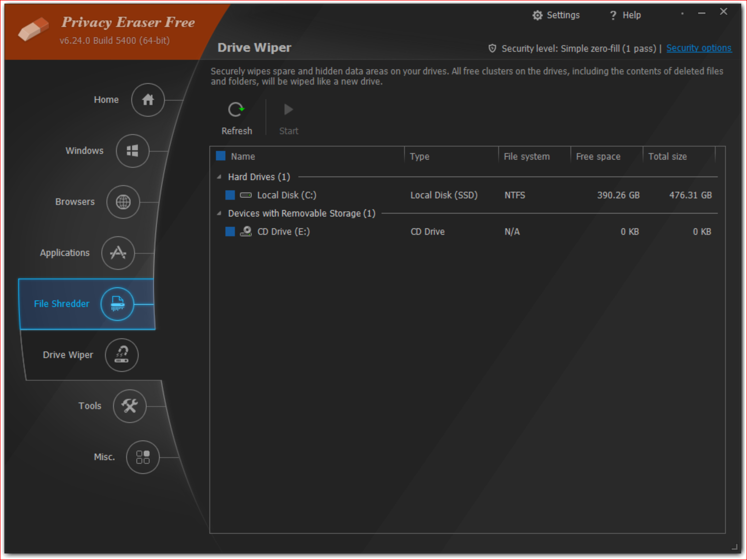Toggle the CD Drive (E:) checkbox
Viewport: 747px width, 560px height.
click(x=231, y=231)
